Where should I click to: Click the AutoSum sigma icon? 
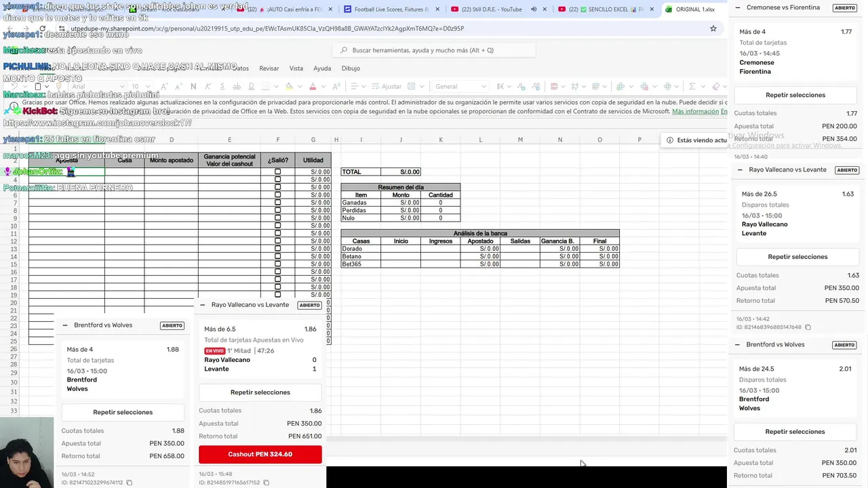pyautogui.click(x=692, y=86)
